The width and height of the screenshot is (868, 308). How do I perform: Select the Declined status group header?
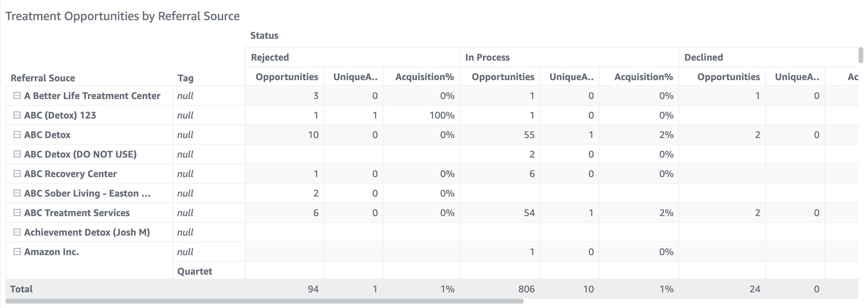coord(704,57)
